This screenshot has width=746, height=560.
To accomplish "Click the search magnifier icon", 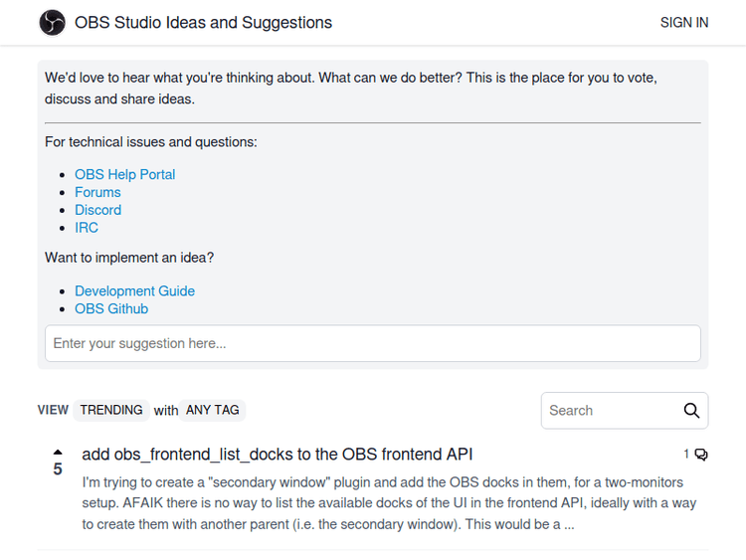I will tap(691, 410).
